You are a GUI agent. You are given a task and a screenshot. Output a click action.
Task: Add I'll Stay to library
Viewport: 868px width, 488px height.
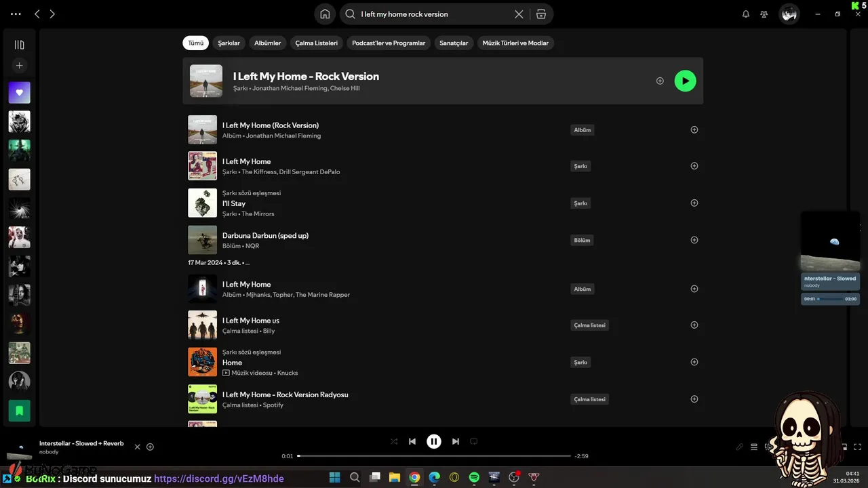coord(694,203)
